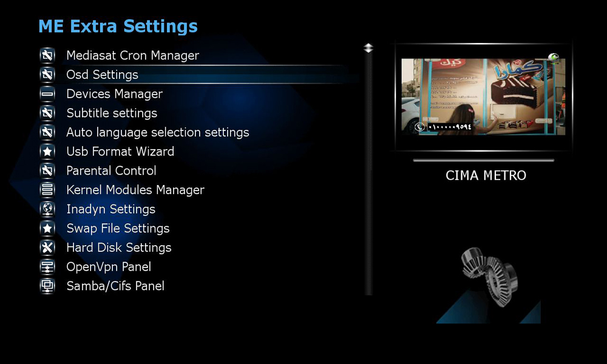The height and width of the screenshot is (364, 607).
Task: Click the star icon beside Swap File Settings
Action: click(47, 228)
